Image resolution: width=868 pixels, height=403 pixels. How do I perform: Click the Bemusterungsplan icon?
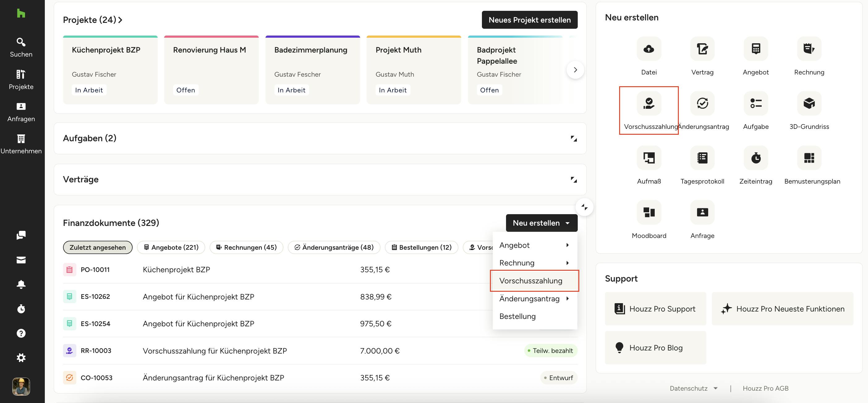pyautogui.click(x=809, y=158)
